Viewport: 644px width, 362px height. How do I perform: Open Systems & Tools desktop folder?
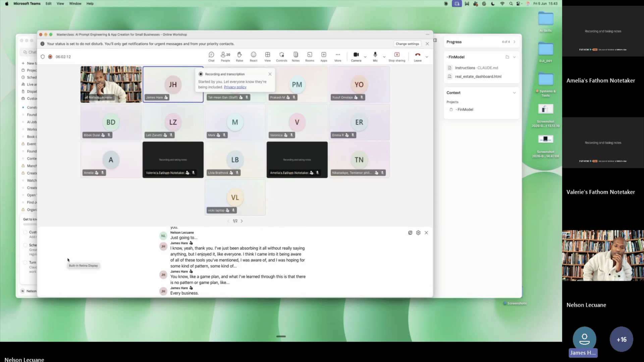click(x=546, y=85)
